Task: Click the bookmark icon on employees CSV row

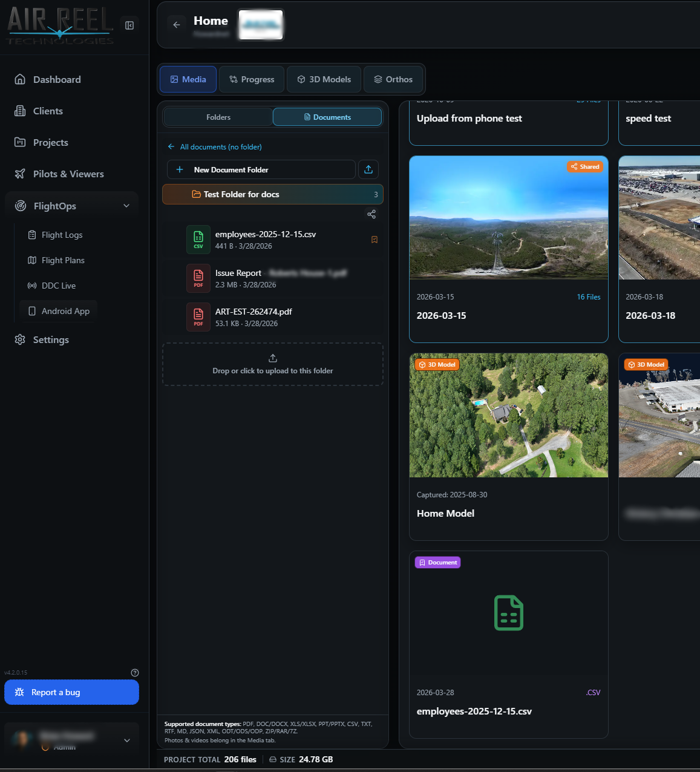Action: tap(375, 240)
